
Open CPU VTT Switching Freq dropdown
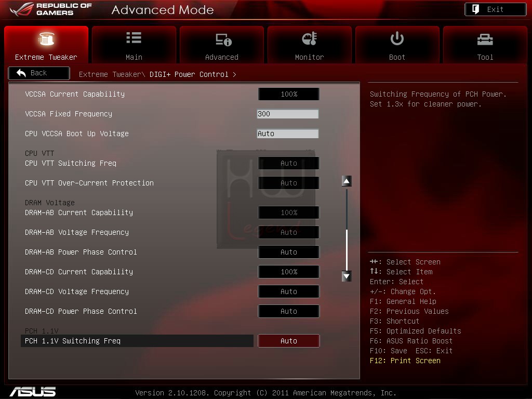289,163
